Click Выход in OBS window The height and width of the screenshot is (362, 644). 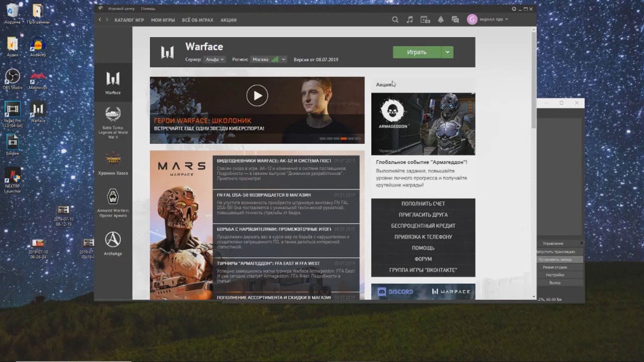coord(555,283)
